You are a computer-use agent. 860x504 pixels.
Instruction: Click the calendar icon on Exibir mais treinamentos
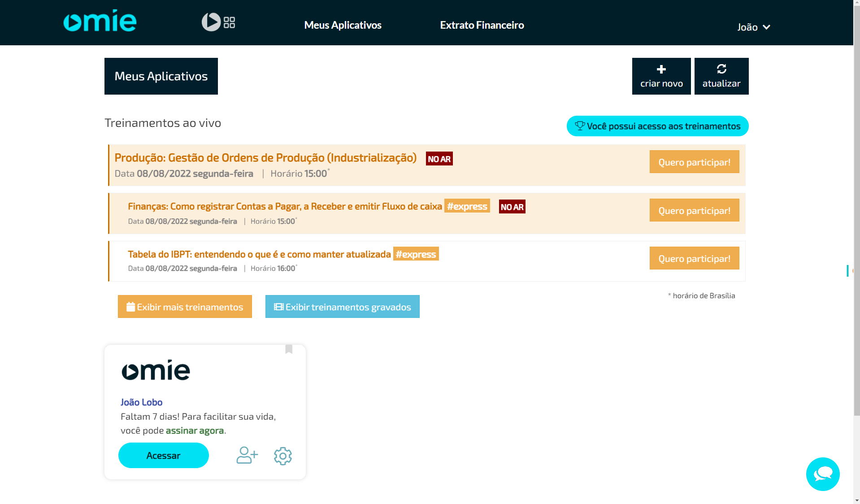[x=130, y=307]
